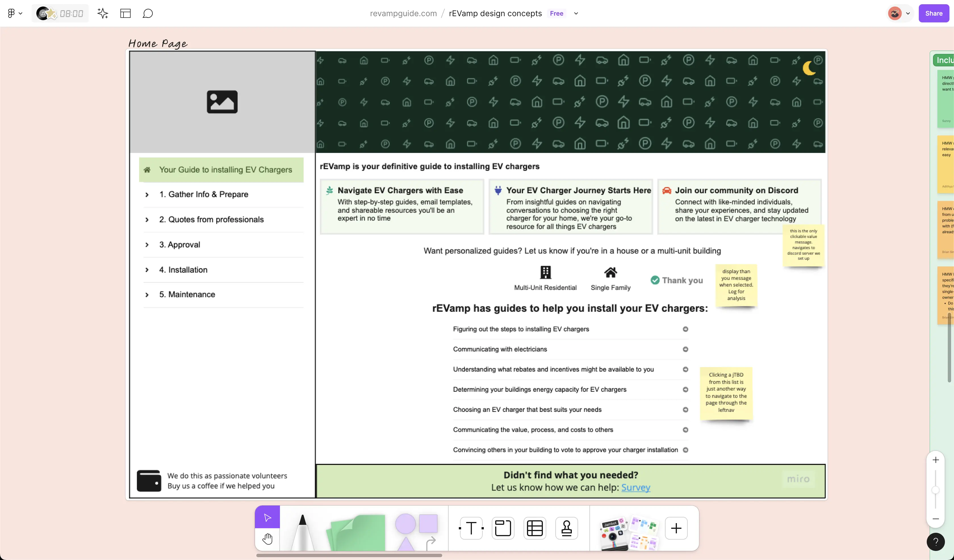The height and width of the screenshot is (560, 954).
Task: Select the stamp tool
Action: click(x=566, y=528)
